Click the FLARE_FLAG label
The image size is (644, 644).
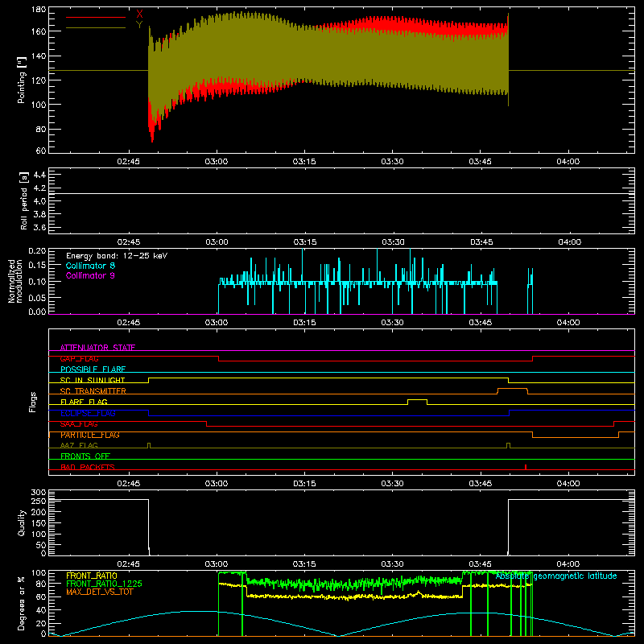pos(84,402)
